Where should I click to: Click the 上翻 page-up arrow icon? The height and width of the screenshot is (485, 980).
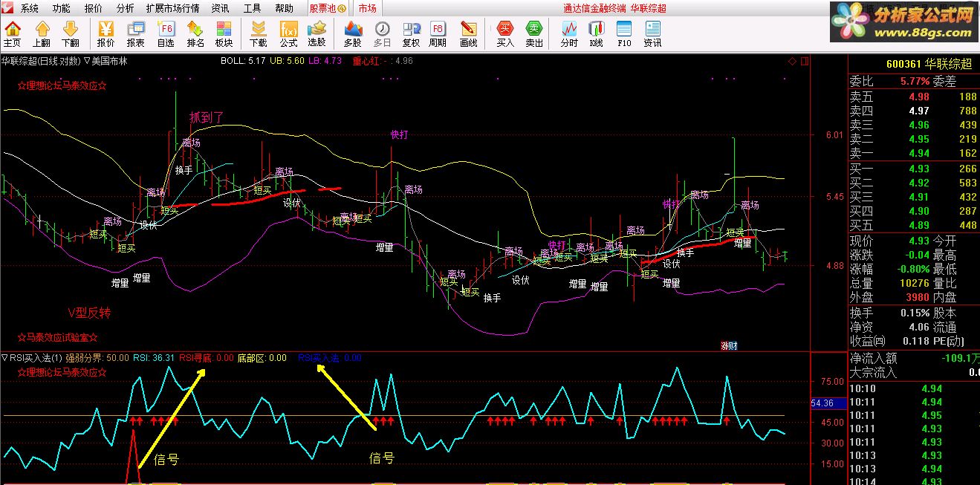42,34
